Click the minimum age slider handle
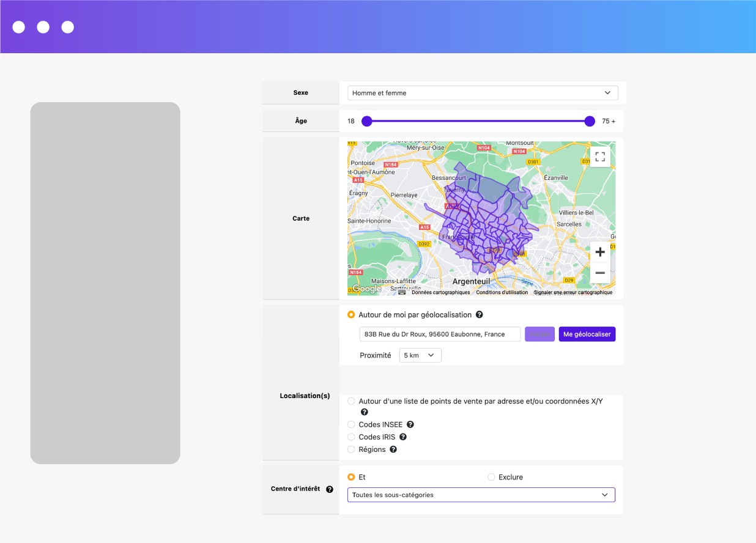756x543 pixels. pos(367,121)
